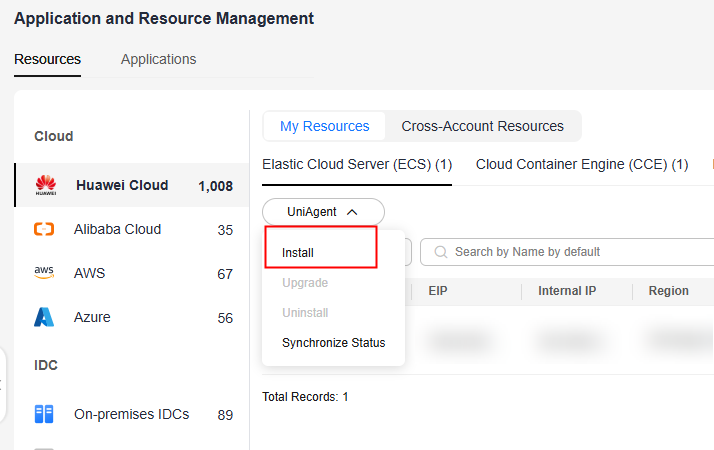Click the Alibaba Cloud logo icon

click(x=44, y=229)
